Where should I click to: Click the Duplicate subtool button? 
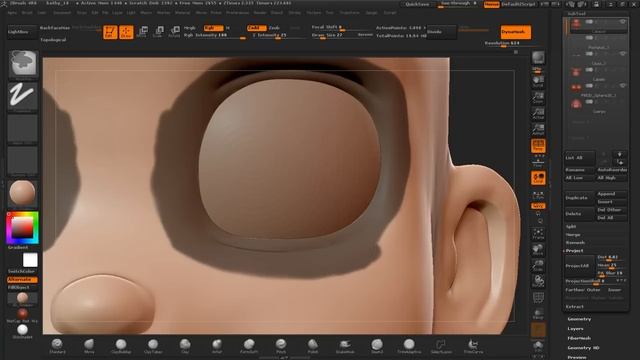(579, 198)
